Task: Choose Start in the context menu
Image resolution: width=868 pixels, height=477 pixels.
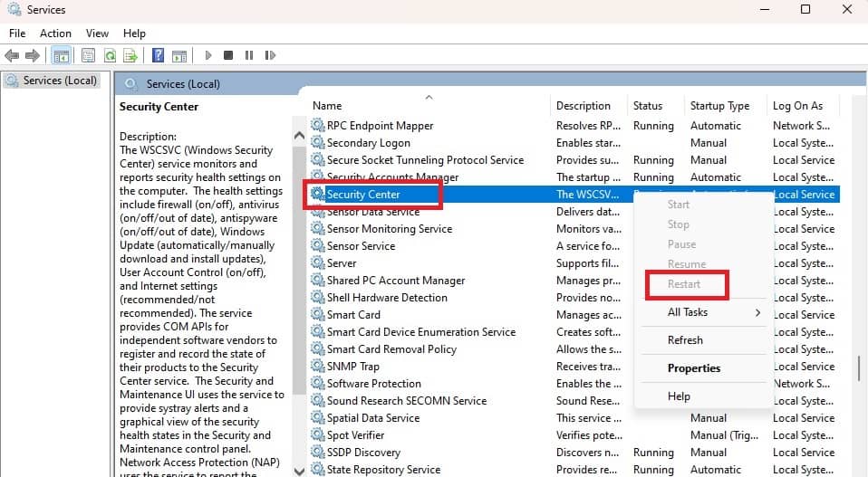Action: point(678,205)
